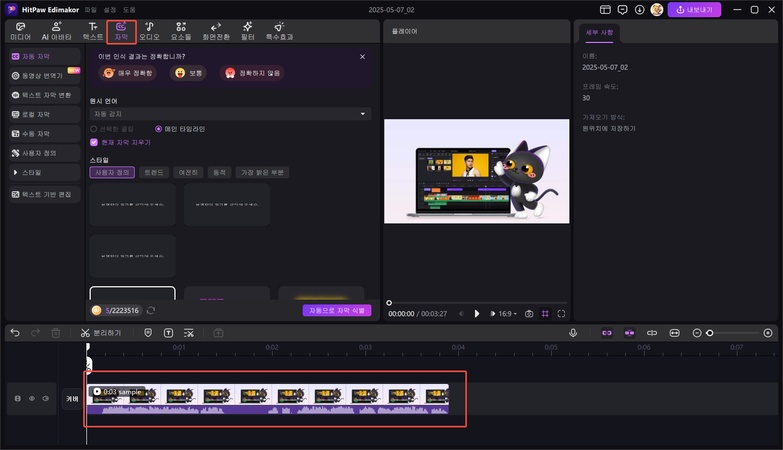Adjust the timeline zoom slider
The width and height of the screenshot is (783, 450).
click(x=710, y=332)
